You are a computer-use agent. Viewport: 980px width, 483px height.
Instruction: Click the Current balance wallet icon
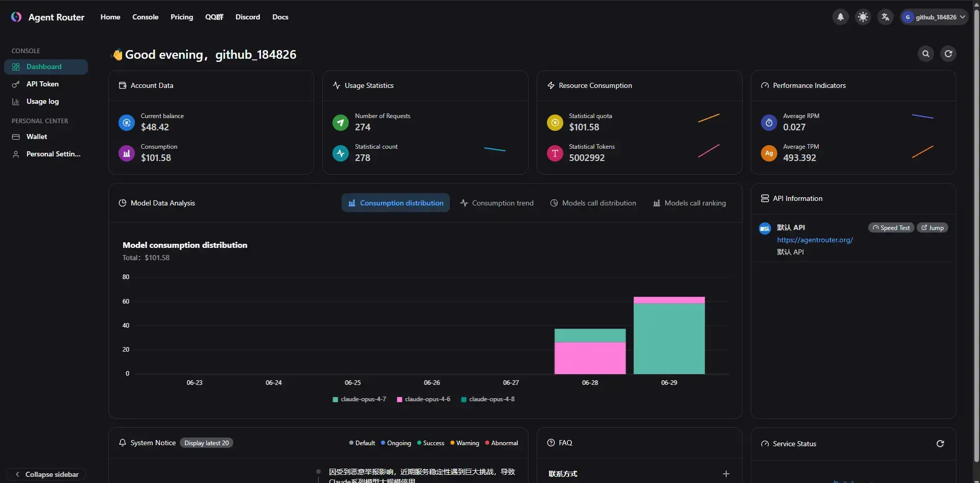click(x=126, y=123)
